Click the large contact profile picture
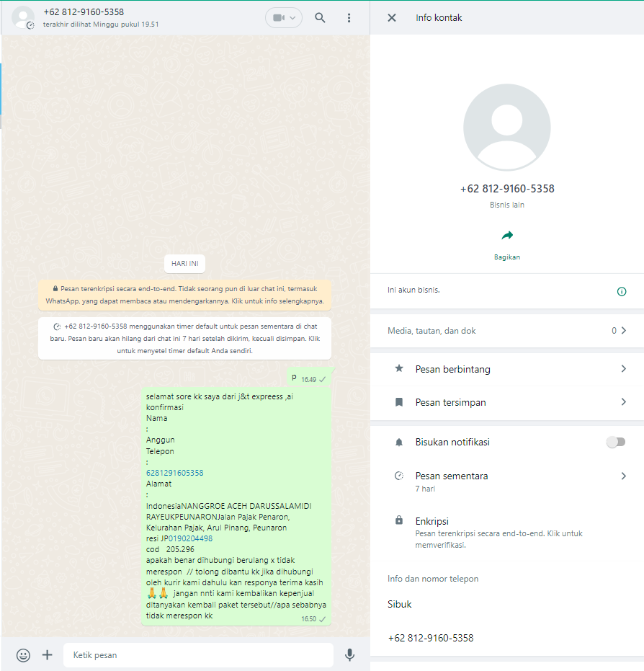Image resolution: width=644 pixels, height=671 pixels. pyautogui.click(x=506, y=127)
